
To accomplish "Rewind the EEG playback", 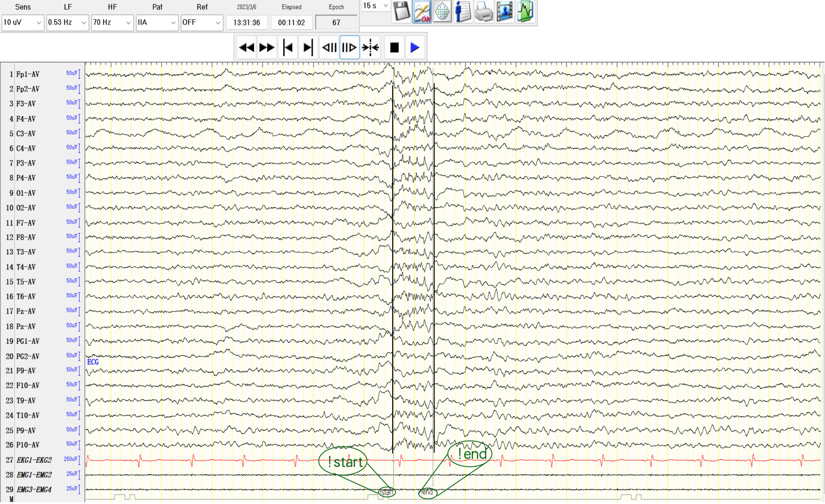I will pyautogui.click(x=245, y=47).
